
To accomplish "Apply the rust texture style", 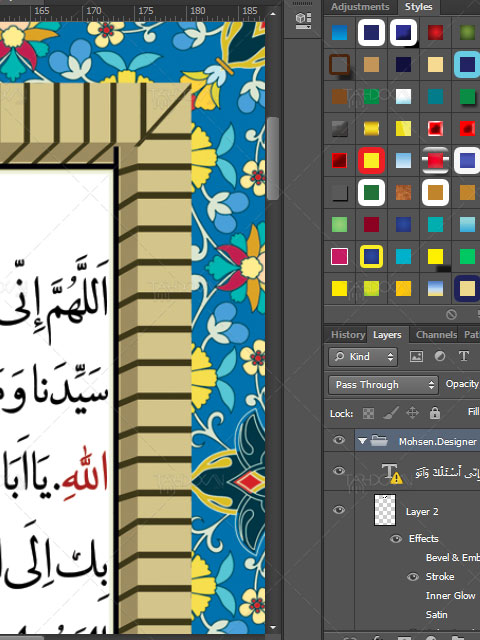I will [x=403, y=192].
